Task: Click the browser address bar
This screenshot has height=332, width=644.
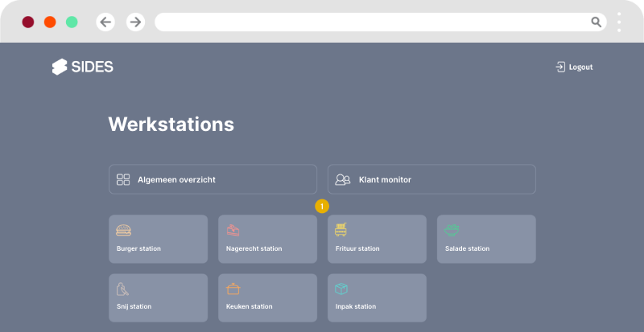Action: [x=370, y=22]
